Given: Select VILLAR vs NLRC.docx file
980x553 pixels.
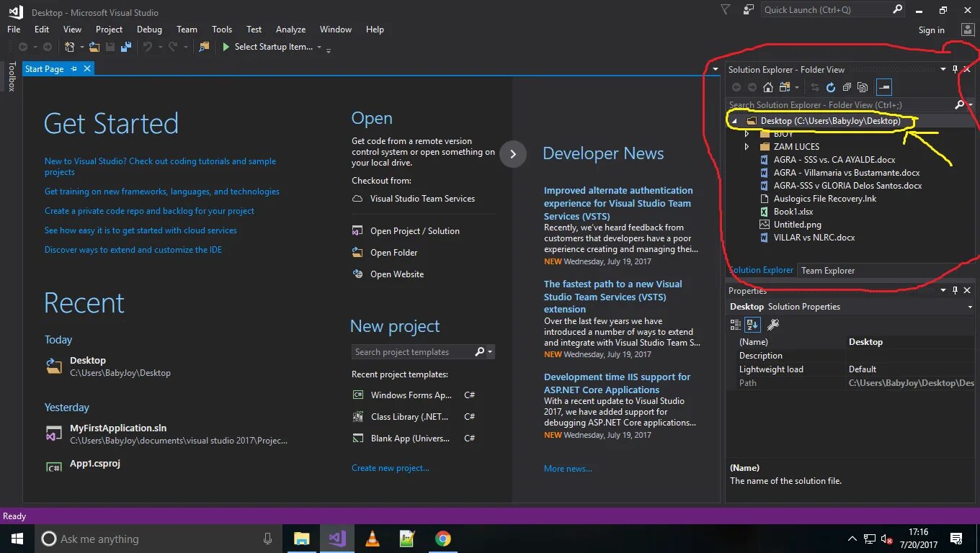Looking at the screenshot, I should 814,238.
